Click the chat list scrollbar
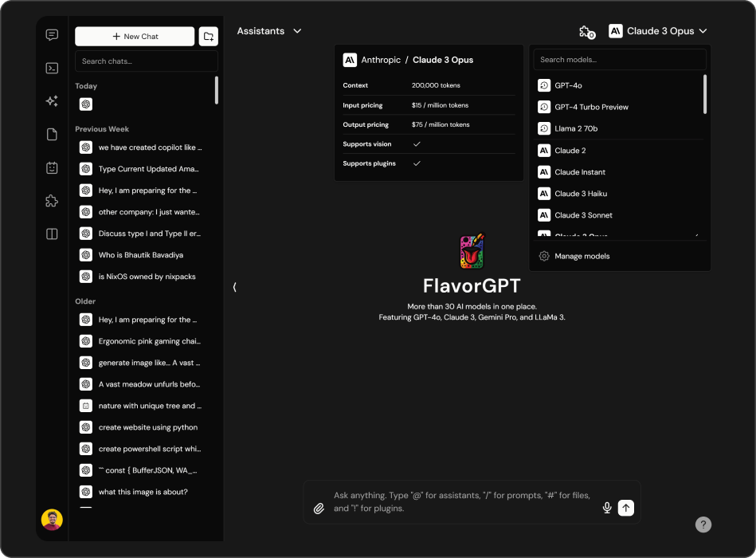 (217, 90)
